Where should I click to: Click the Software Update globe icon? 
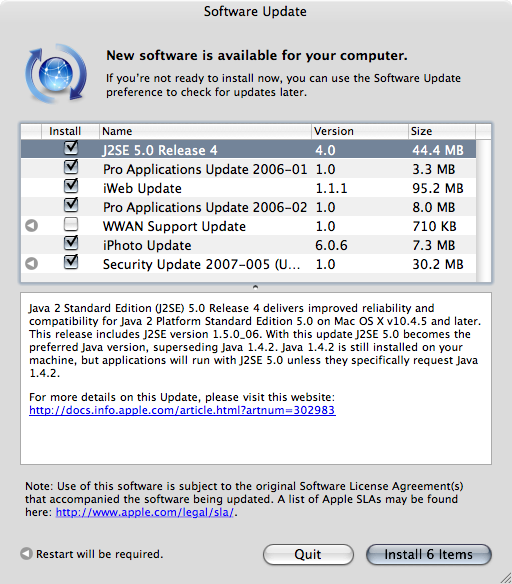(56, 73)
